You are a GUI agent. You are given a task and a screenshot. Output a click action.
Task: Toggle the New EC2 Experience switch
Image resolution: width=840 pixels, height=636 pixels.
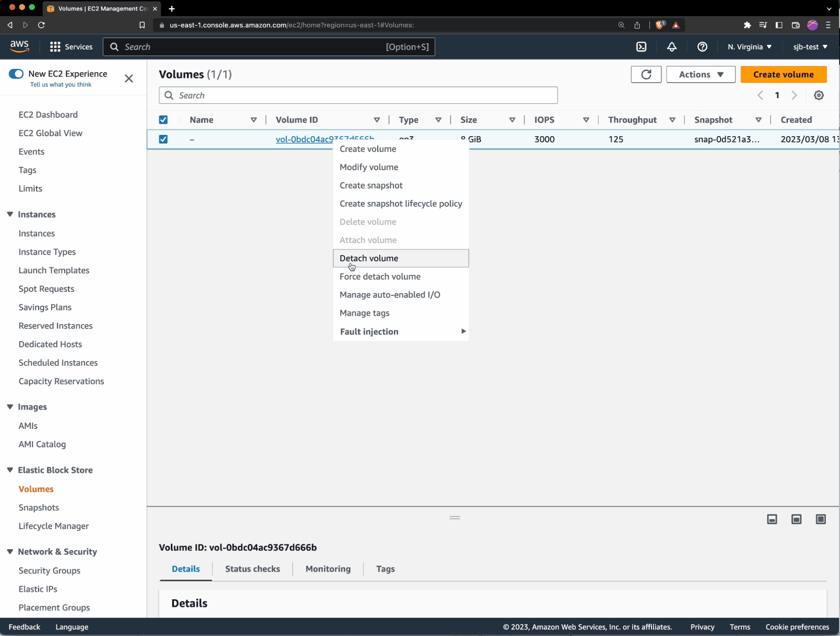[16, 74]
